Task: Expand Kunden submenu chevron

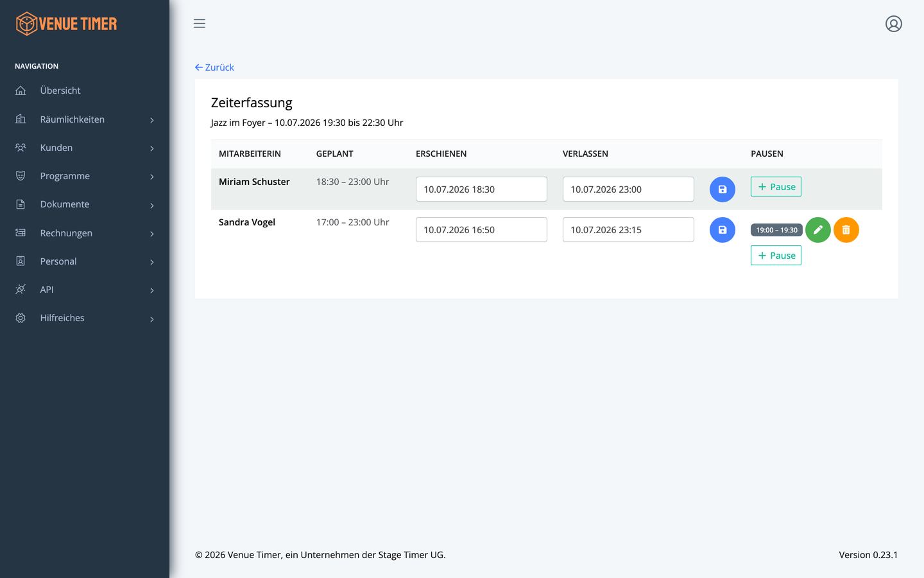Action: [x=152, y=148]
